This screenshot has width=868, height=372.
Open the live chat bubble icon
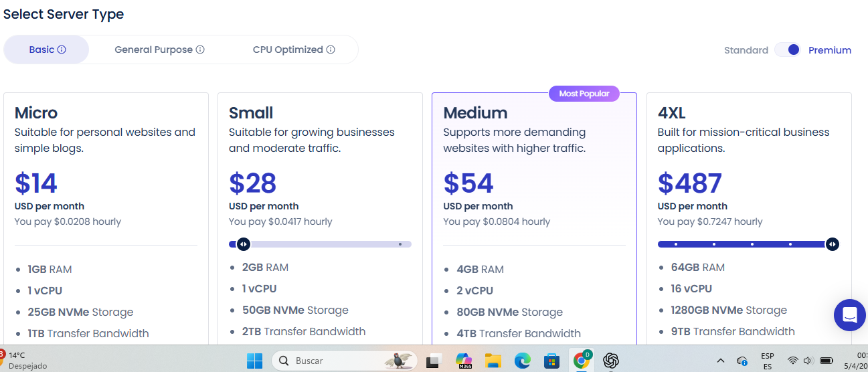(850, 315)
